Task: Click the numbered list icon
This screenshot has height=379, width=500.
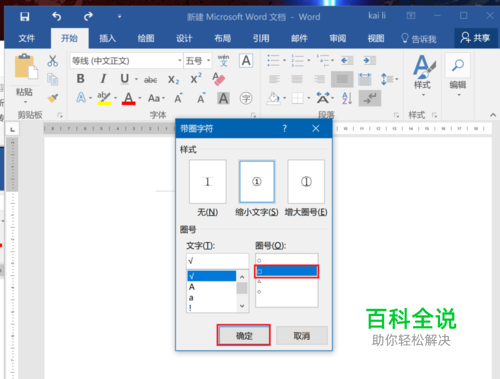Action: tap(297, 60)
